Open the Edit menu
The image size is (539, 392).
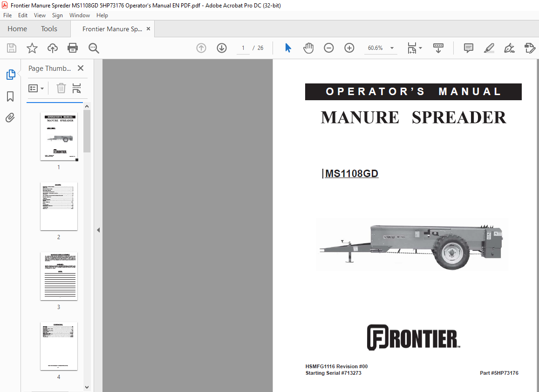23,15
